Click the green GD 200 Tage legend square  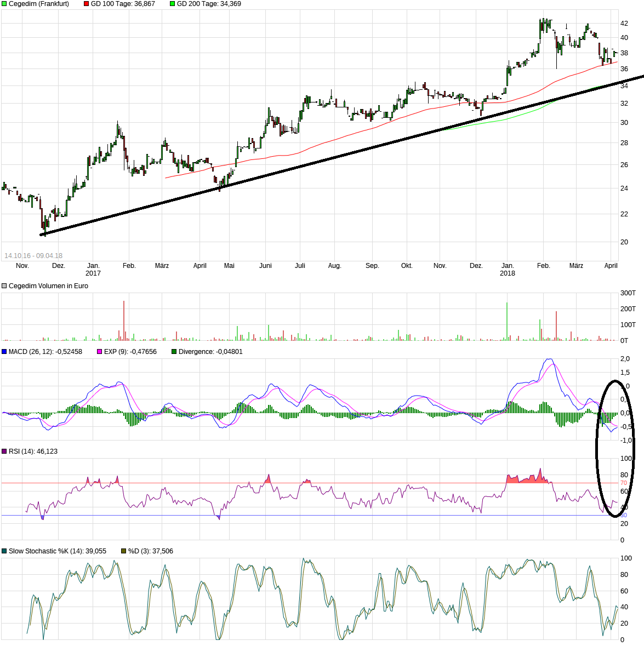tap(173, 4)
